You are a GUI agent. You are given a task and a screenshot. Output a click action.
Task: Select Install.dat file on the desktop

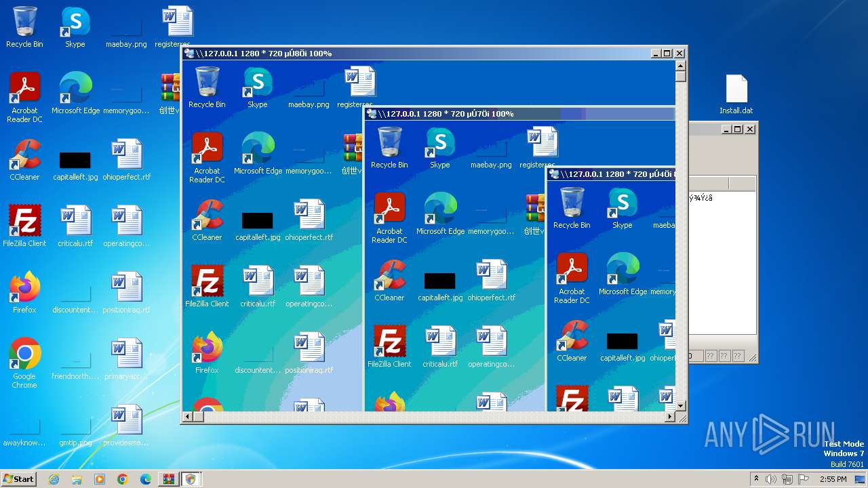(x=736, y=94)
